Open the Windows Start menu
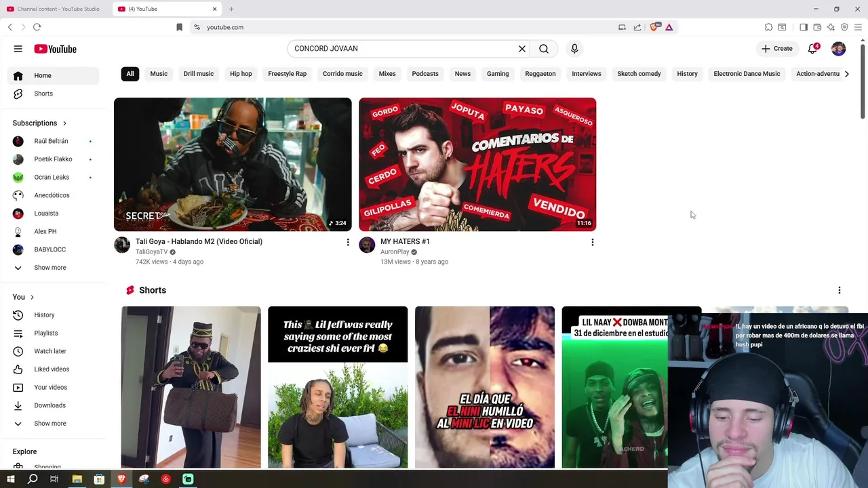The image size is (868, 488). [x=10, y=479]
